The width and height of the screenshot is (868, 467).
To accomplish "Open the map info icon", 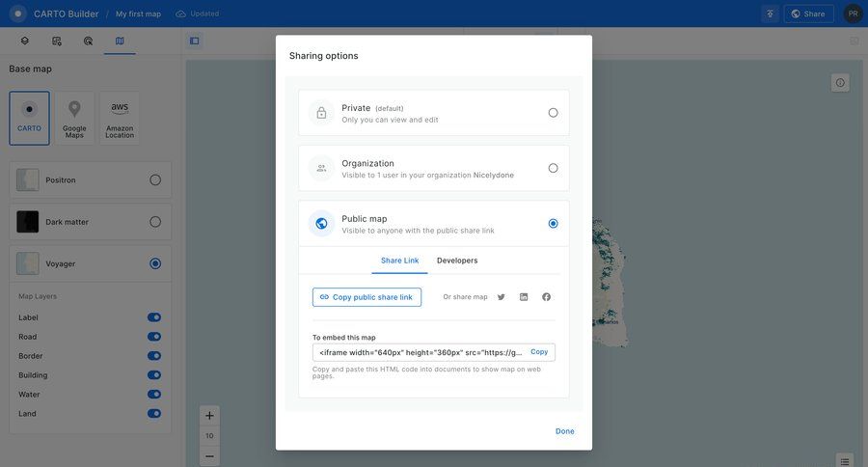I will click(840, 83).
